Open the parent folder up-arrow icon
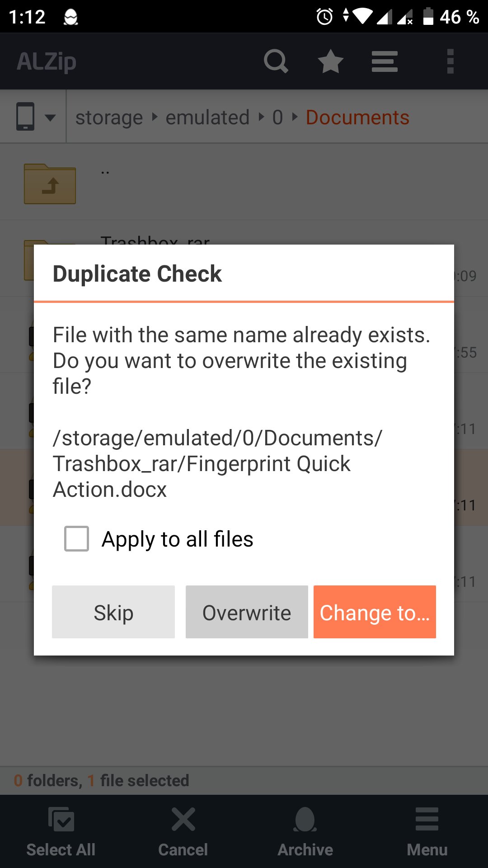This screenshot has width=488, height=868. (x=50, y=184)
